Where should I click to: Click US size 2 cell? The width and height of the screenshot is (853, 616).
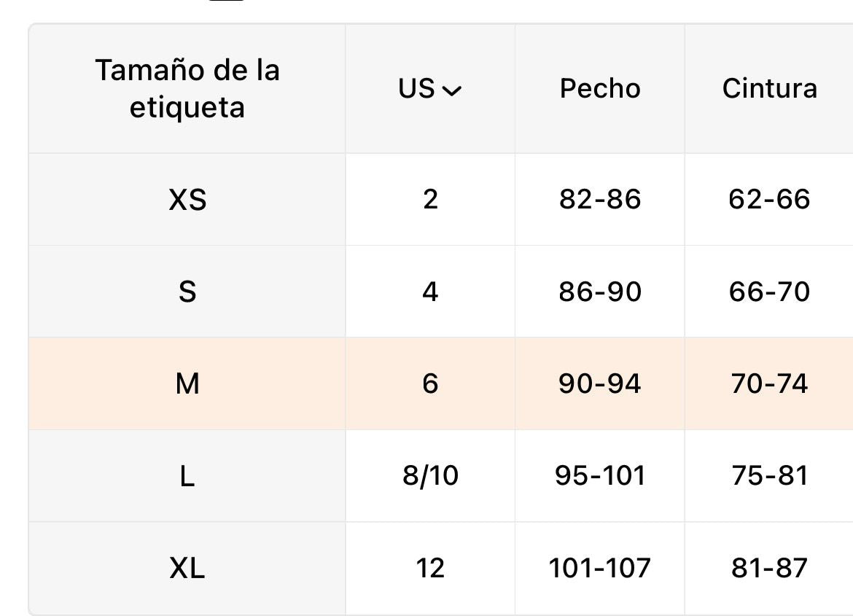430,200
